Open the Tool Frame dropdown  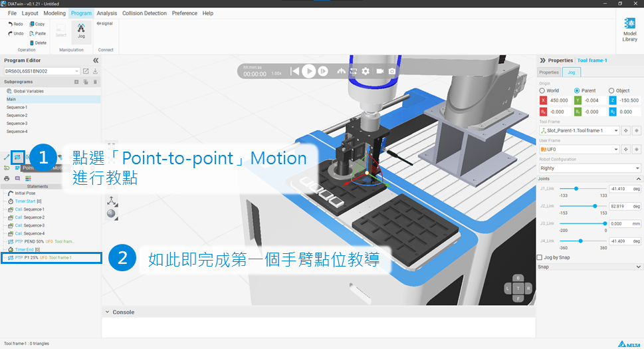pos(579,130)
